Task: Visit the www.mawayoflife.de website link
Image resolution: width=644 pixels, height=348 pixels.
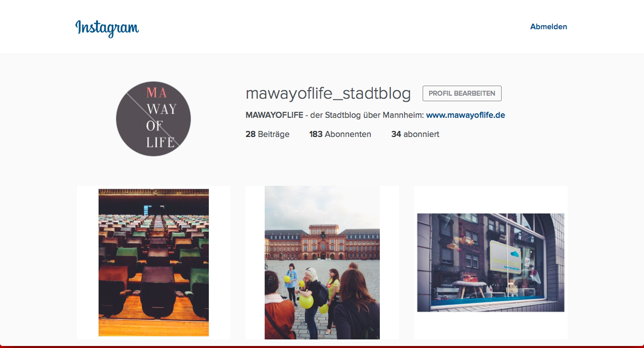Action: click(x=465, y=115)
